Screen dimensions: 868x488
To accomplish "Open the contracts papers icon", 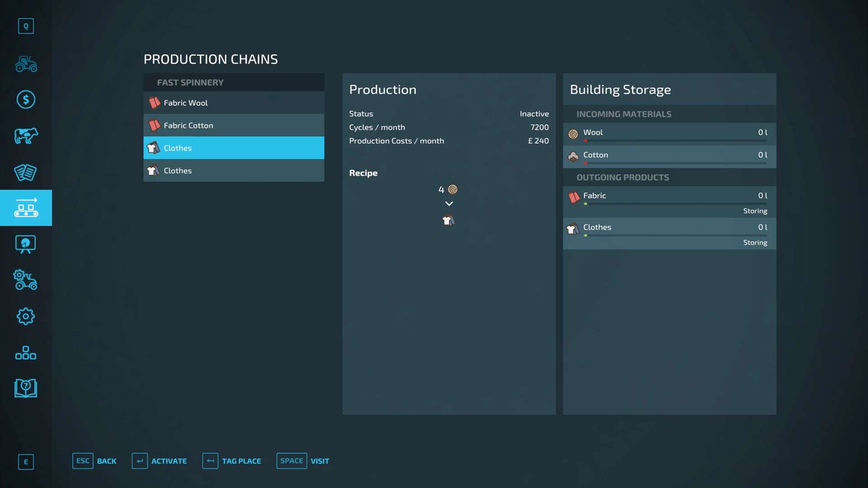I will point(26,172).
